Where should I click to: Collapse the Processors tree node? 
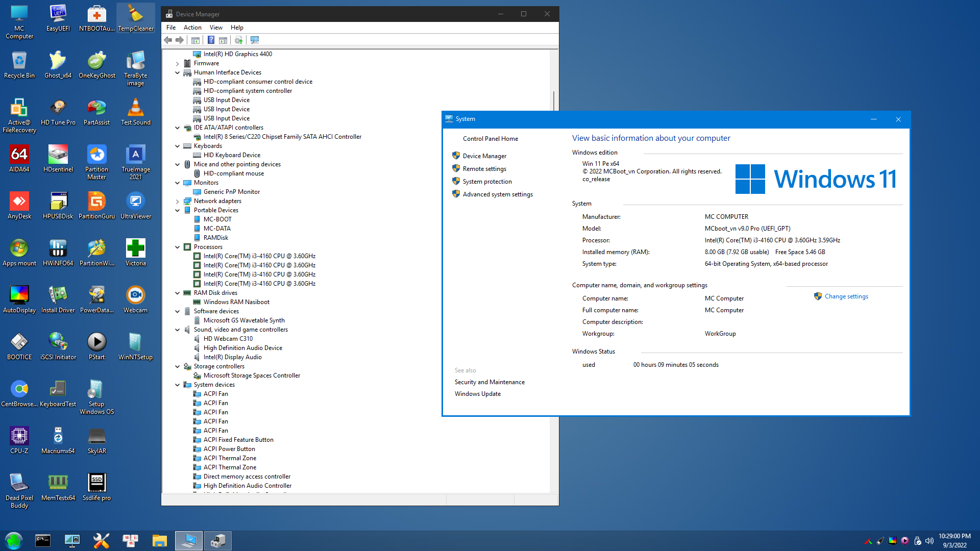click(177, 247)
